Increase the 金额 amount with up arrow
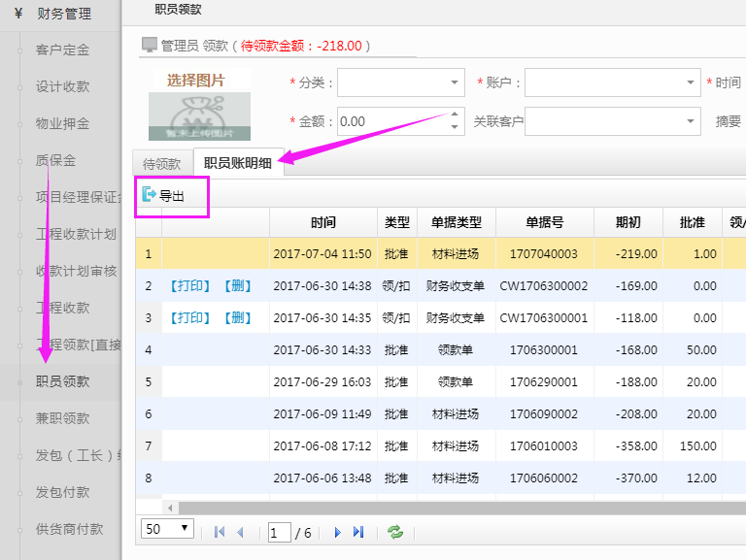Screen dimensions: 746x560 click(456, 115)
